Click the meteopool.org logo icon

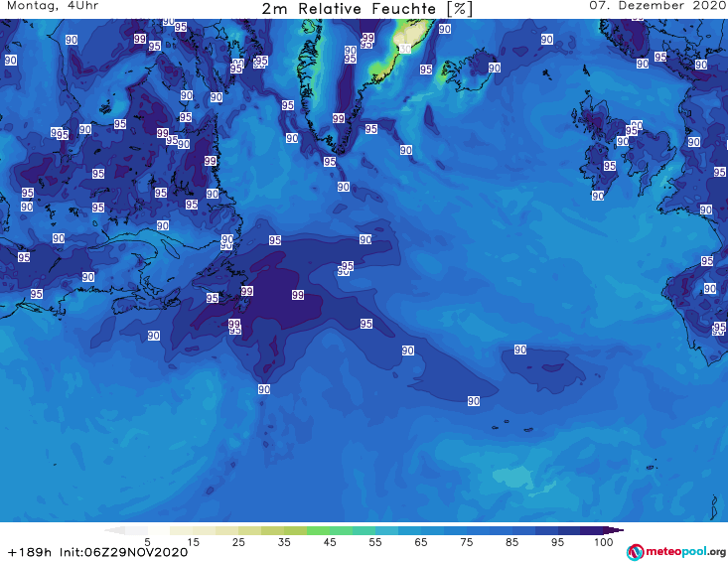click(x=635, y=552)
